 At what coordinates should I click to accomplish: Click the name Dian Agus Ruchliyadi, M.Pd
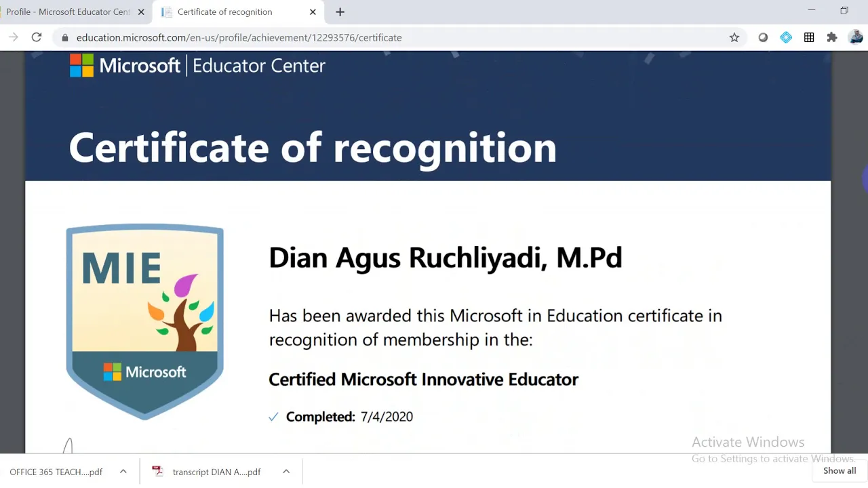[445, 258]
